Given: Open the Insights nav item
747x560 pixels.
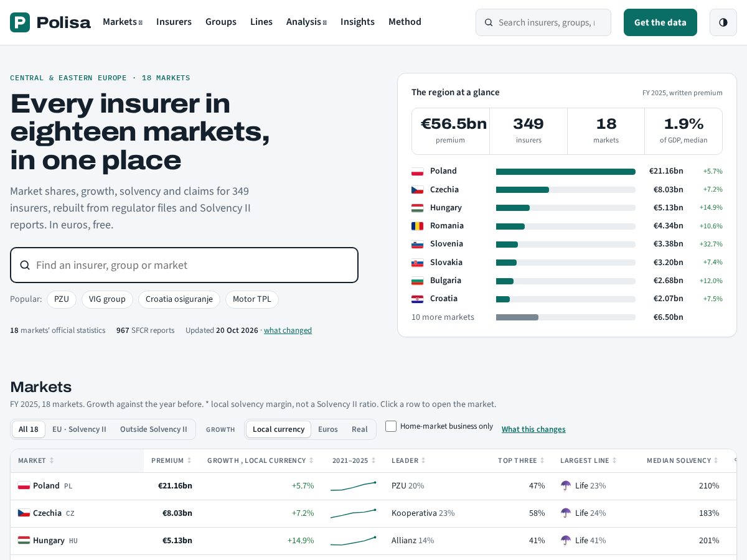Looking at the screenshot, I should coord(357,22).
